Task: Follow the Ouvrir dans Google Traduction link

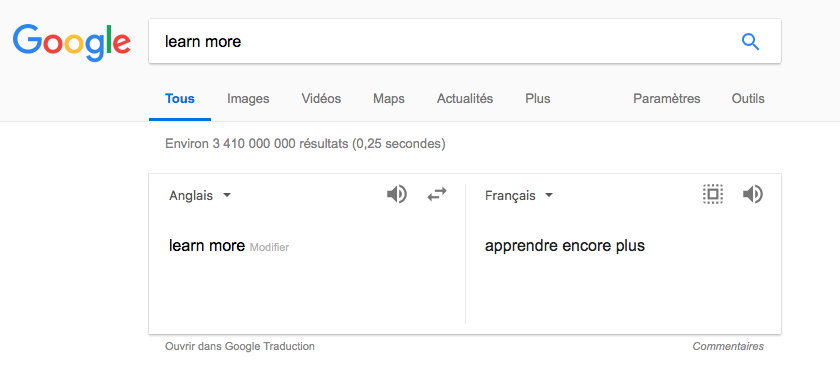Action: click(240, 347)
